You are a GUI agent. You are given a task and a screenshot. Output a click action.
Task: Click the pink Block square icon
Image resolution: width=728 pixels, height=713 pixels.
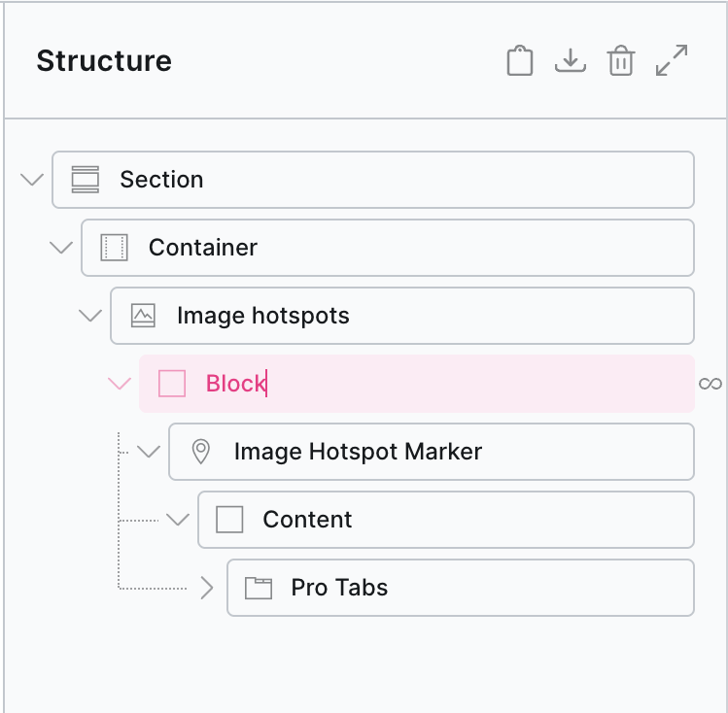172,384
